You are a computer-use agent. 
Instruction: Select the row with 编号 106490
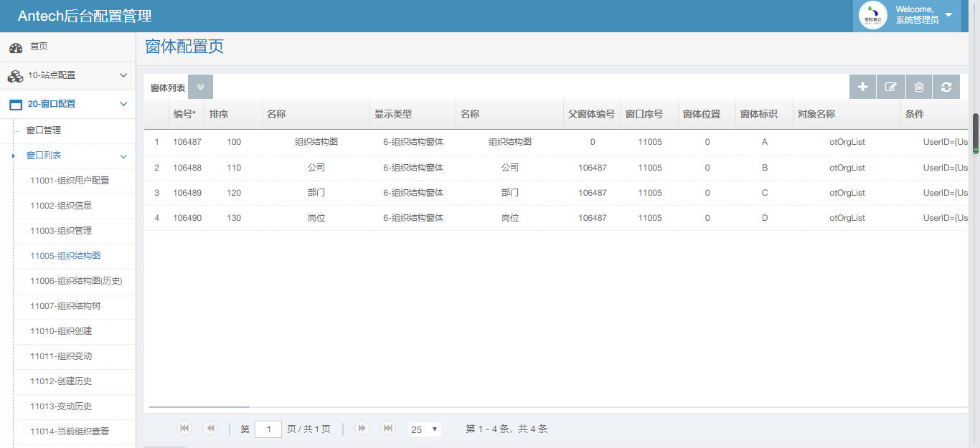[x=556, y=218]
